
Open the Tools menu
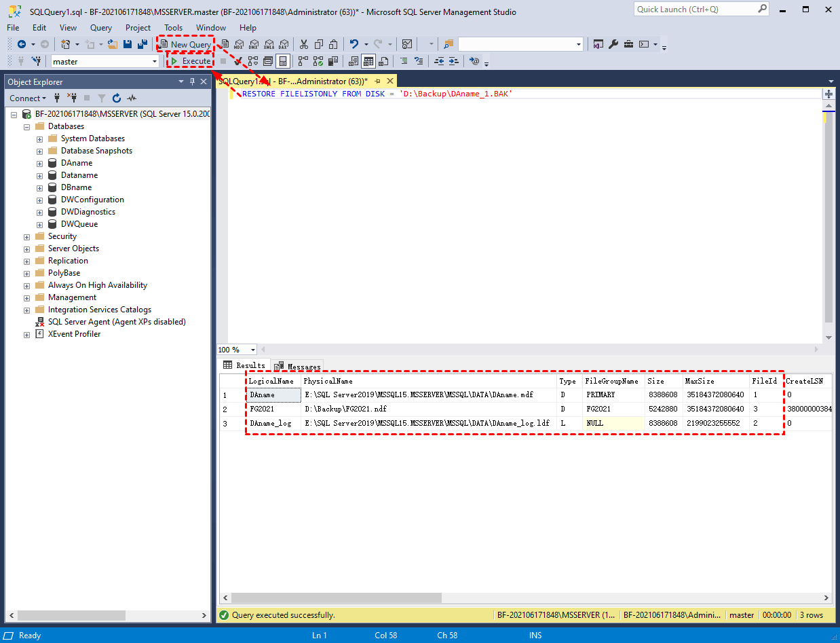point(173,28)
